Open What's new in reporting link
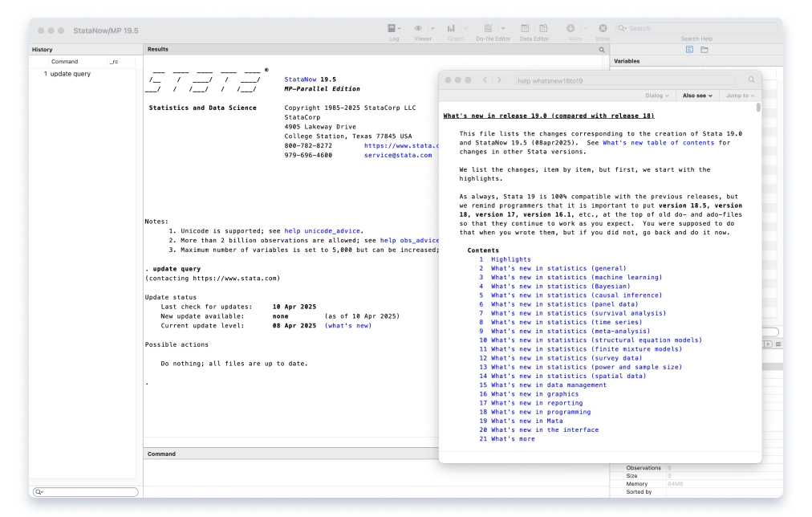The height and width of the screenshot is (517, 812). coord(537,403)
